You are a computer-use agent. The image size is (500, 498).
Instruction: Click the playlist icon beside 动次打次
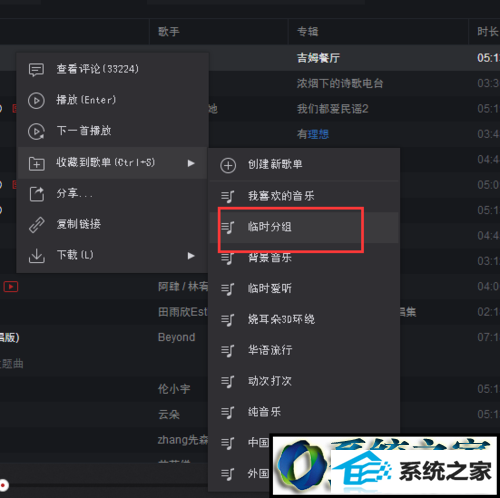tap(228, 382)
